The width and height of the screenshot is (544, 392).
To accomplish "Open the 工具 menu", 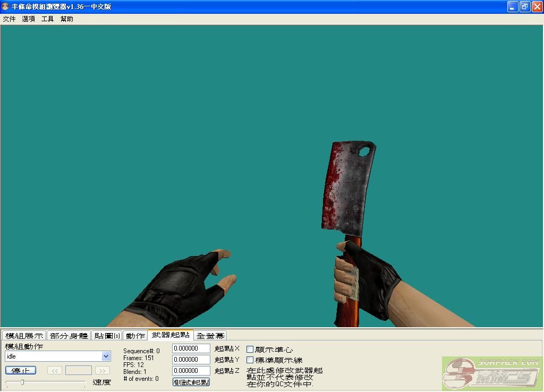I will tap(47, 19).
